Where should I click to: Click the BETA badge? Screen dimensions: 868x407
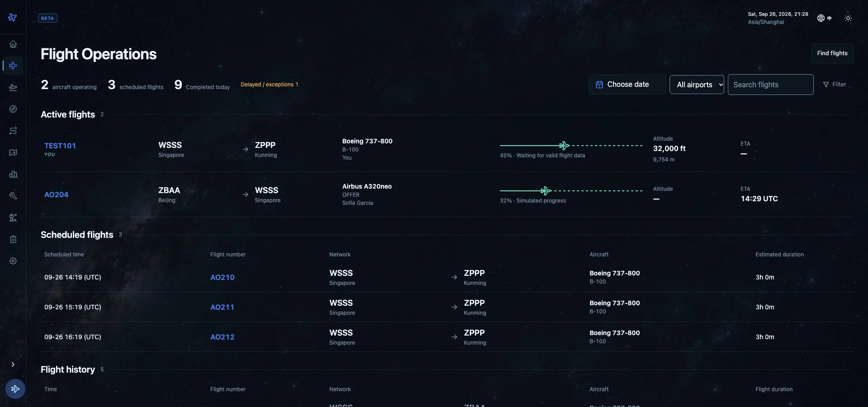click(x=47, y=18)
